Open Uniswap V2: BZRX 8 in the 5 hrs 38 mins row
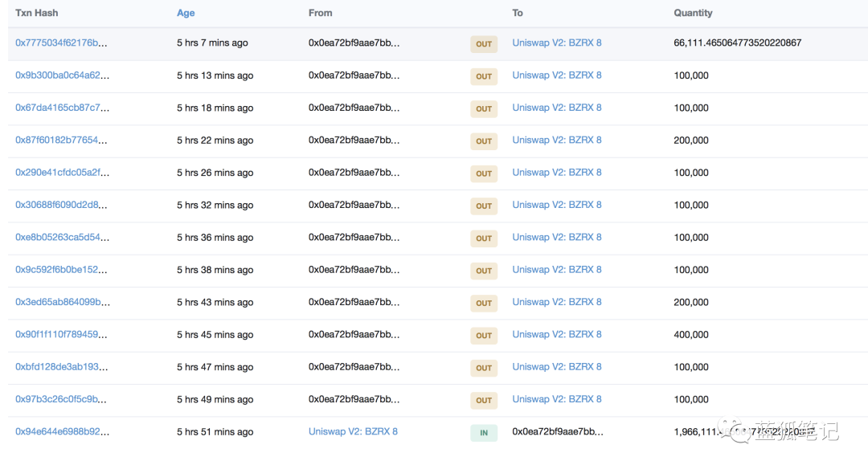The height and width of the screenshot is (469, 868). coord(557,269)
